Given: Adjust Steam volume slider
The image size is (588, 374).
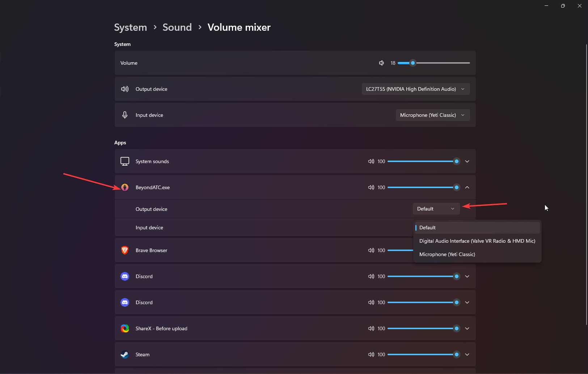Looking at the screenshot, I should (423, 354).
